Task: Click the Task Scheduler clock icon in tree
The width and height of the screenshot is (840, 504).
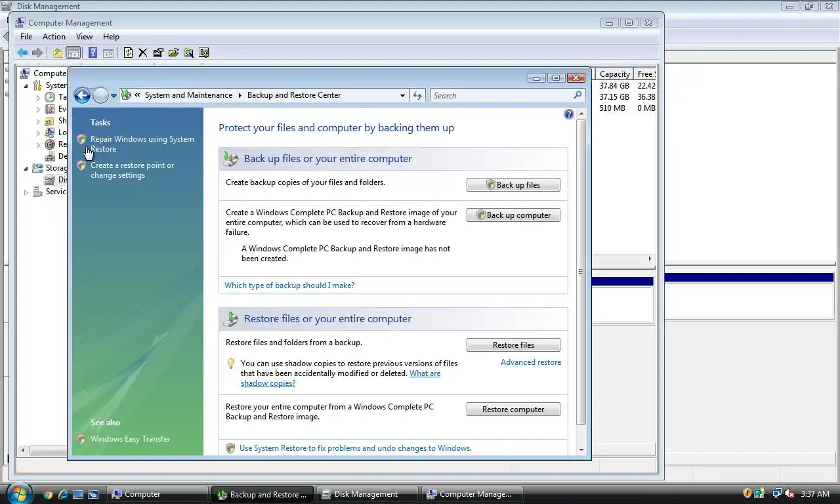Action: [50, 97]
